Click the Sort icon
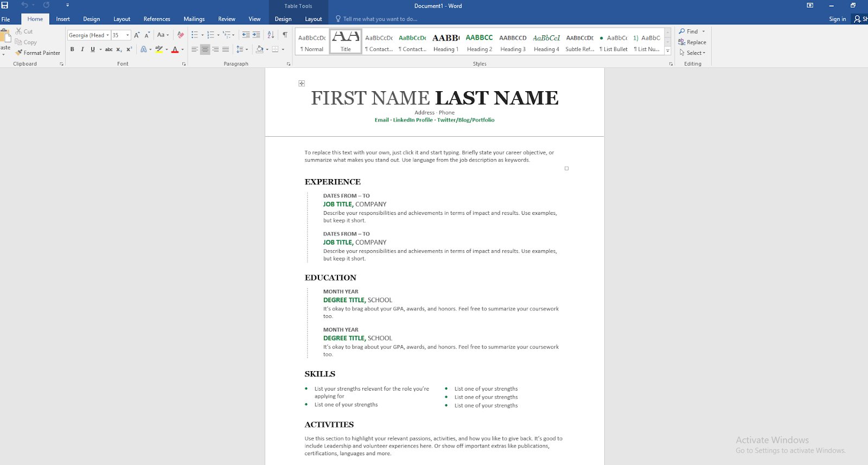 pos(271,35)
